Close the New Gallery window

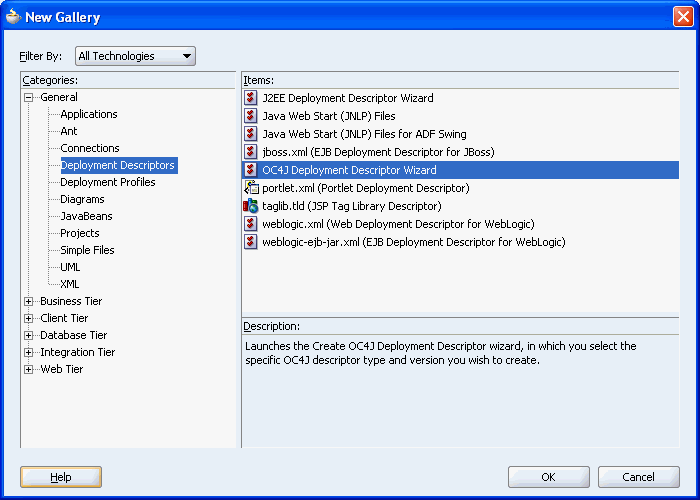683,17
